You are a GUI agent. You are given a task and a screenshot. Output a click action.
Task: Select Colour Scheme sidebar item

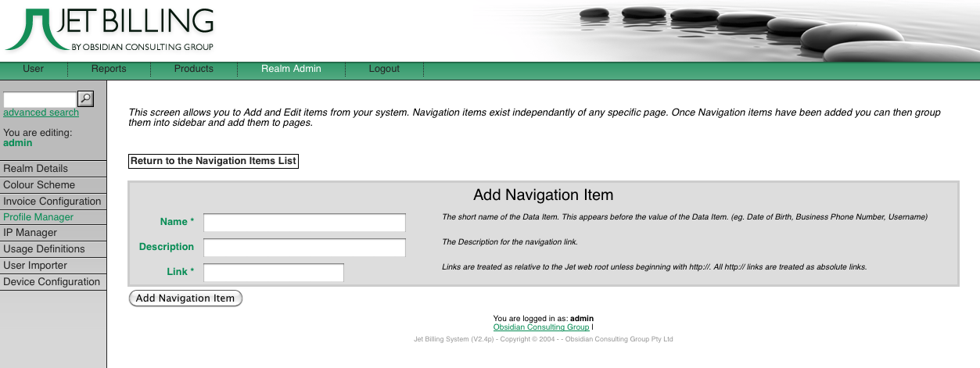pyautogui.click(x=39, y=185)
